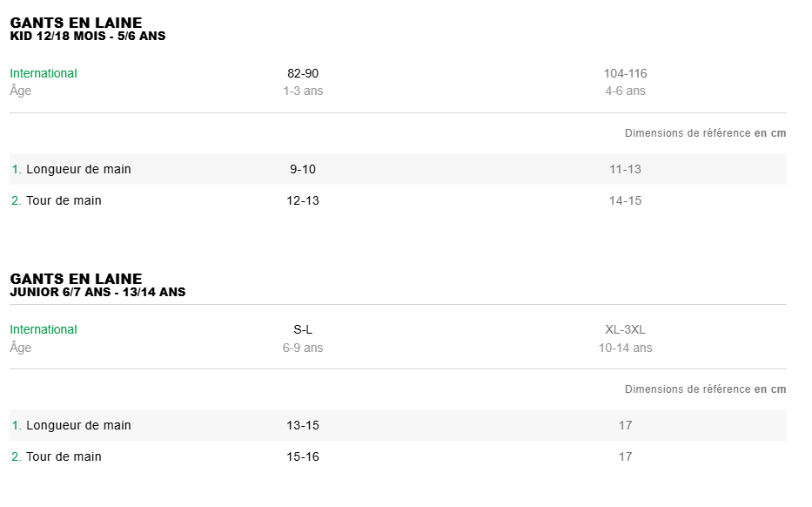Image resolution: width=812 pixels, height=507 pixels.
Task: Click Tour de main row label in junior table
Action: (64, 456)
